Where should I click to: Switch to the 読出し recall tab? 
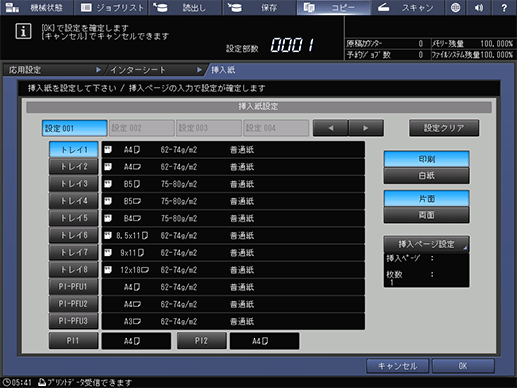pyautogui.click(x=185, y=7)
